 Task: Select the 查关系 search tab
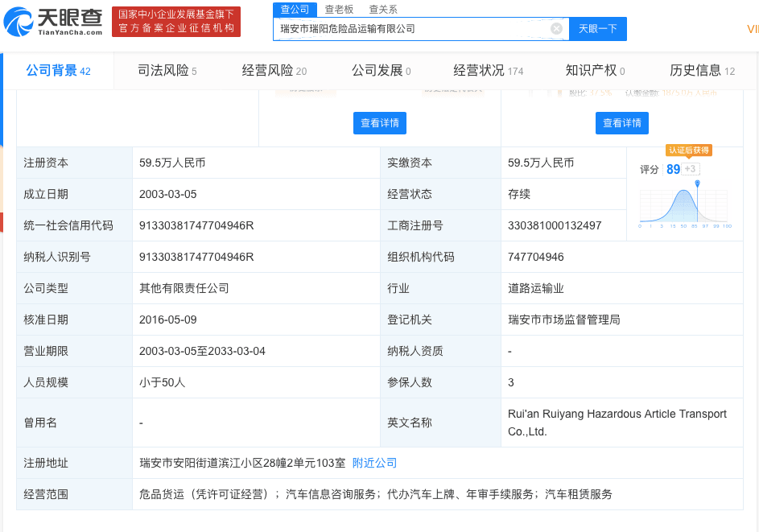[383, 9]
